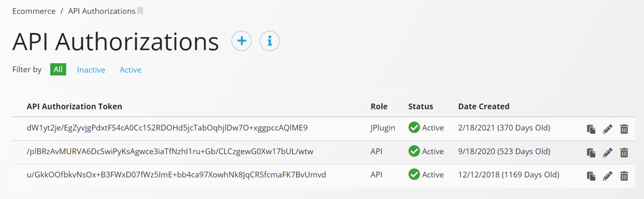
Task: Click the bookmark icon in the breadcrumb
Action: click(140, 11)
